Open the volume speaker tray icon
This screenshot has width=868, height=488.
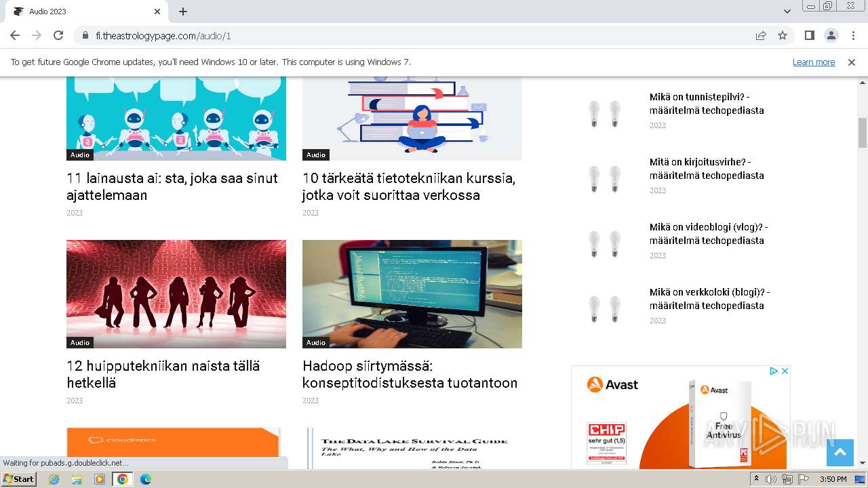tap(771, 479)
